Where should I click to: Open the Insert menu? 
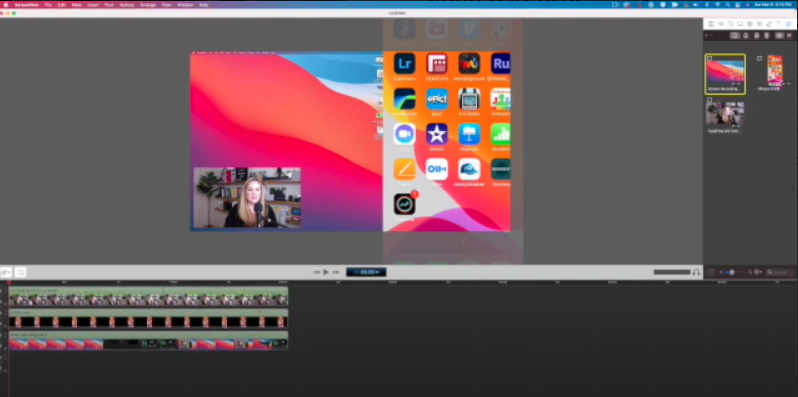93,5
